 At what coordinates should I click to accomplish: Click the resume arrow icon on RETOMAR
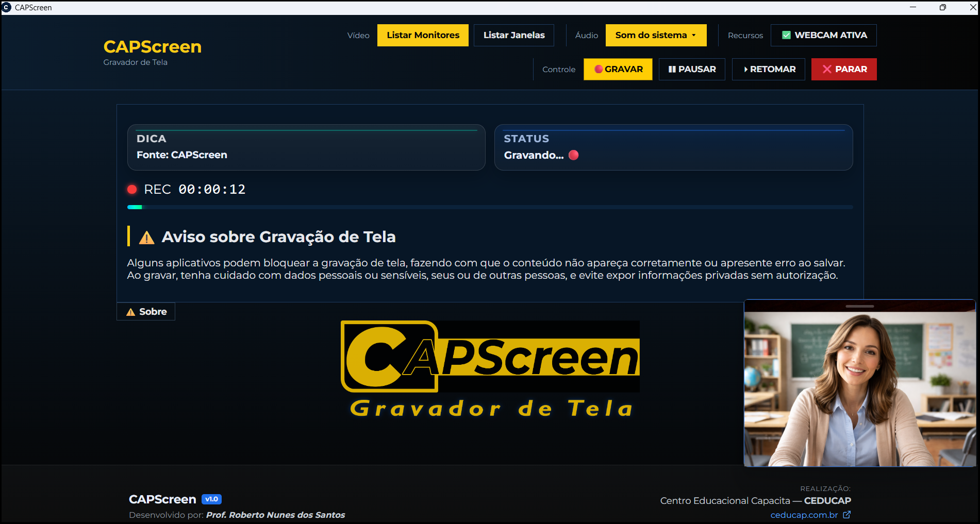[x=745, y=69]
